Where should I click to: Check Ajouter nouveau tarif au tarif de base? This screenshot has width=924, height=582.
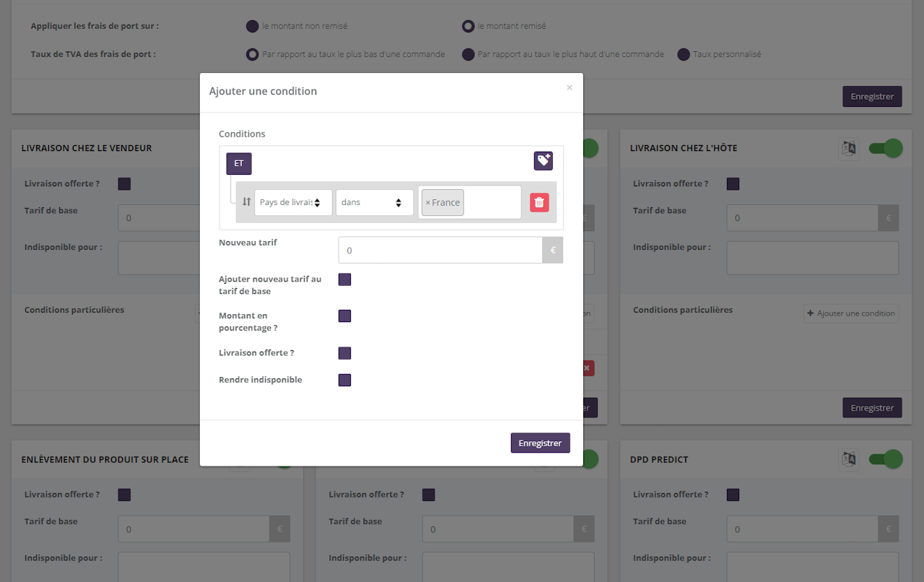(x=344, y=279)
